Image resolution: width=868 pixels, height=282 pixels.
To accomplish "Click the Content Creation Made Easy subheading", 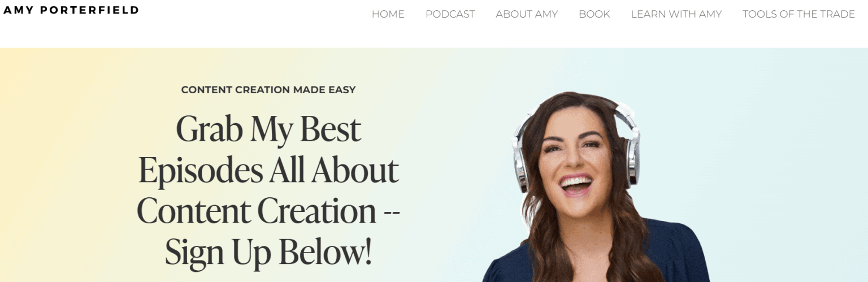I will 268,90.
